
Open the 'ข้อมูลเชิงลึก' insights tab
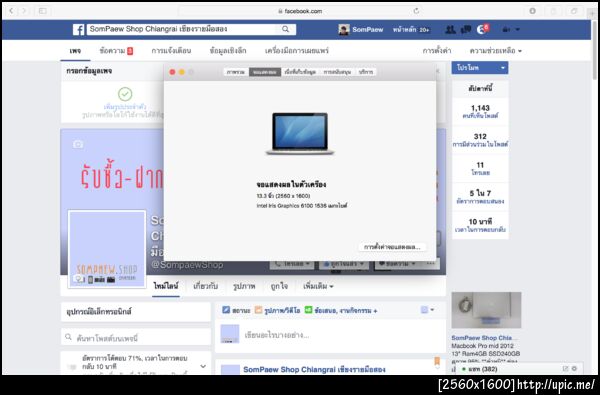point(228,51)
